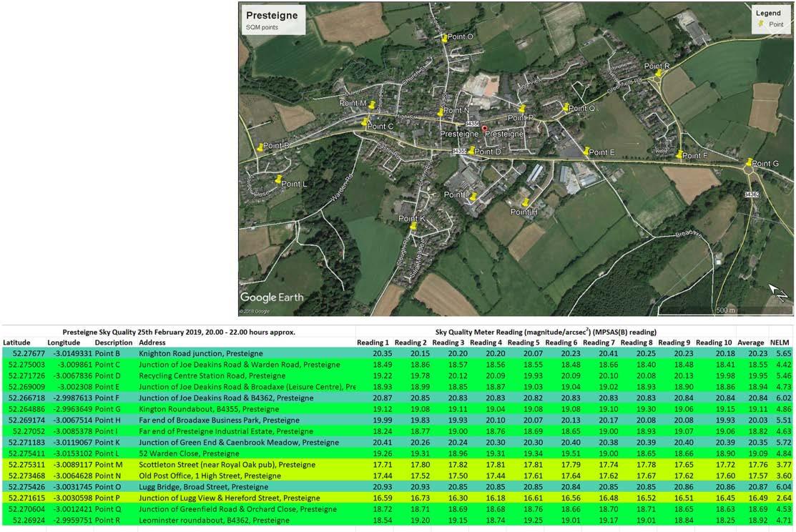The height and width of the screenshot is (532, 796).
Task: Click the yellow pin at Point O
Action: tap(444, 38)
